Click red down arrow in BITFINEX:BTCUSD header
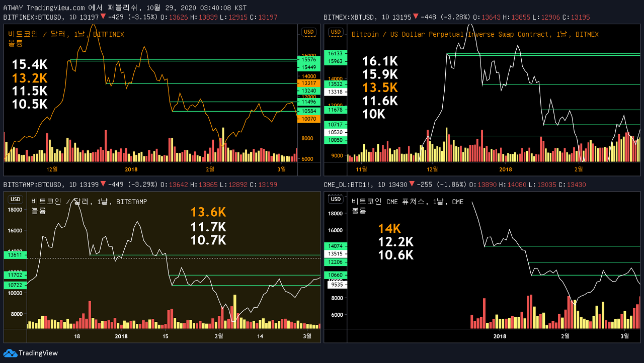Viewport: 644px width, 363px height. pos(103,17)
